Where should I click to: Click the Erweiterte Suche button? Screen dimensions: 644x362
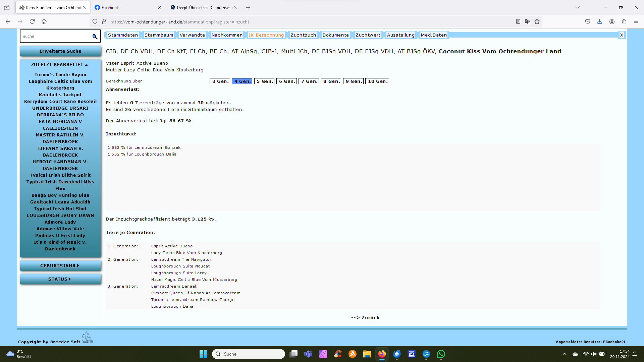pyautogui.click(x=60, y=51)
